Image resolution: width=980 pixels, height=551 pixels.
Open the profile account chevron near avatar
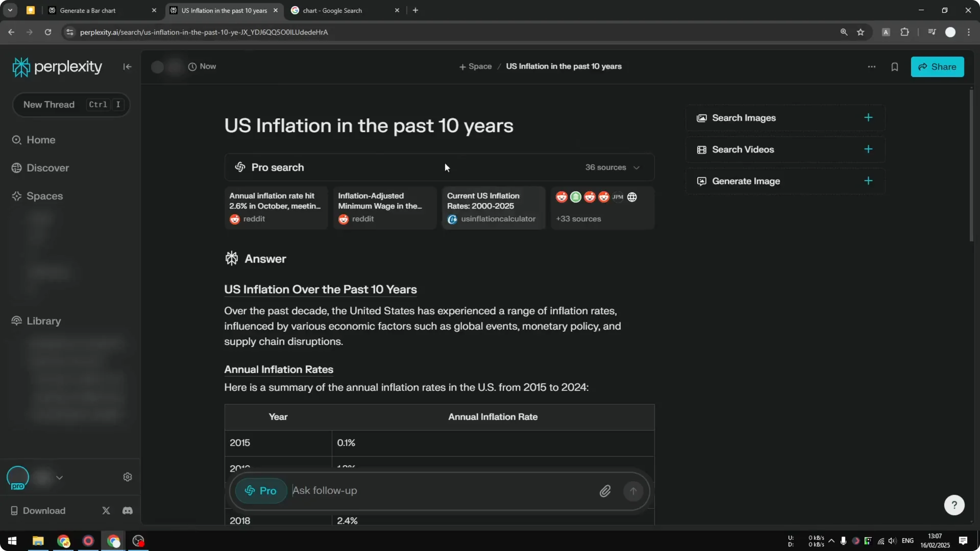click(x=60, y=477)
